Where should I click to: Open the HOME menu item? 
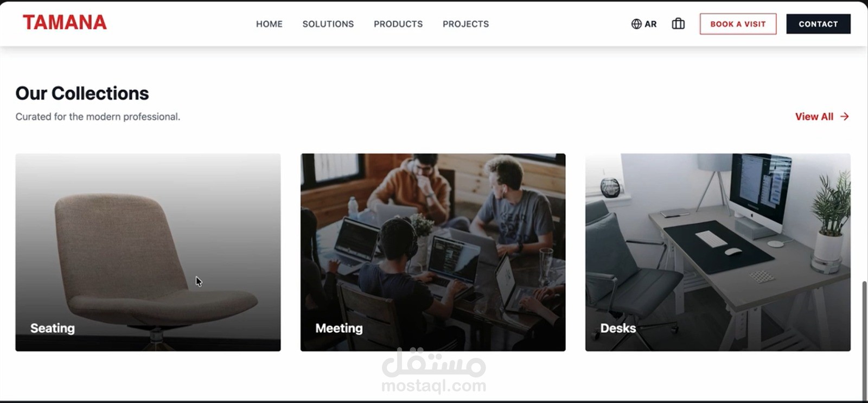click(269, 24)
